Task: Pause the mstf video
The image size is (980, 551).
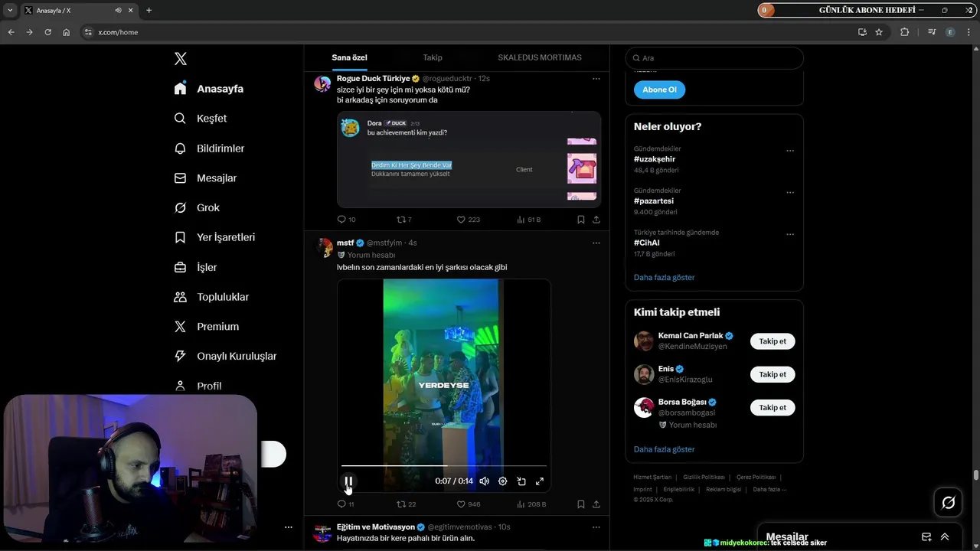Action: pyautogui.click(x=348, y=481)
